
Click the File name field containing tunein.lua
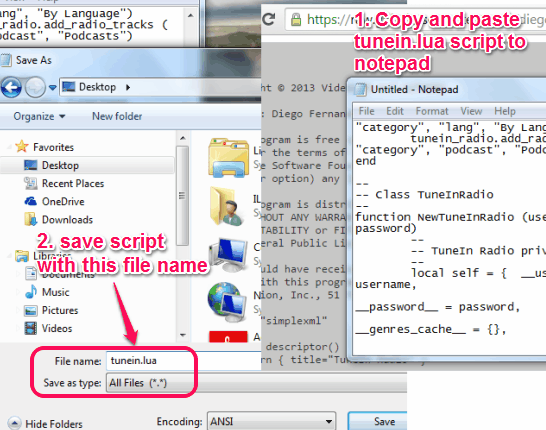coord(184,361)
